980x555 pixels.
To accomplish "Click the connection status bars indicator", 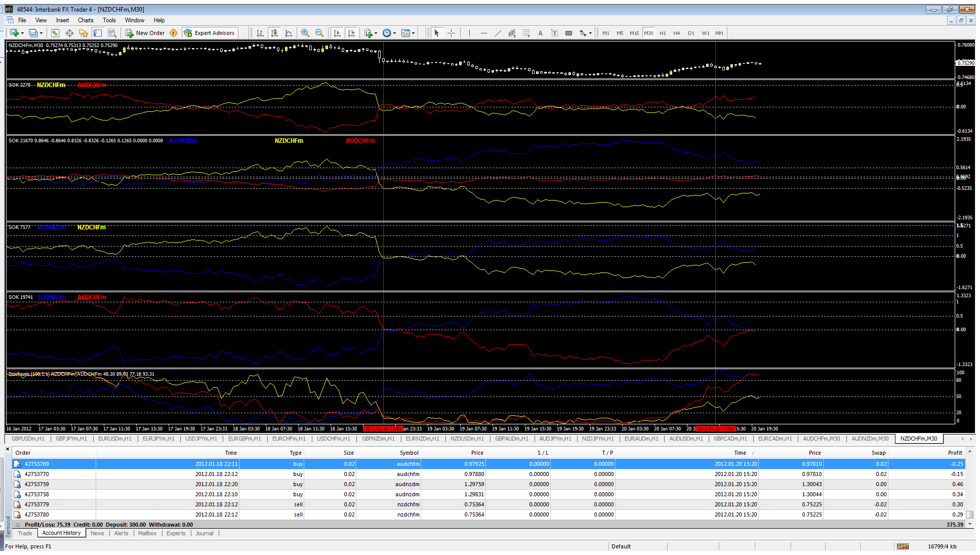I will (903, 546).
